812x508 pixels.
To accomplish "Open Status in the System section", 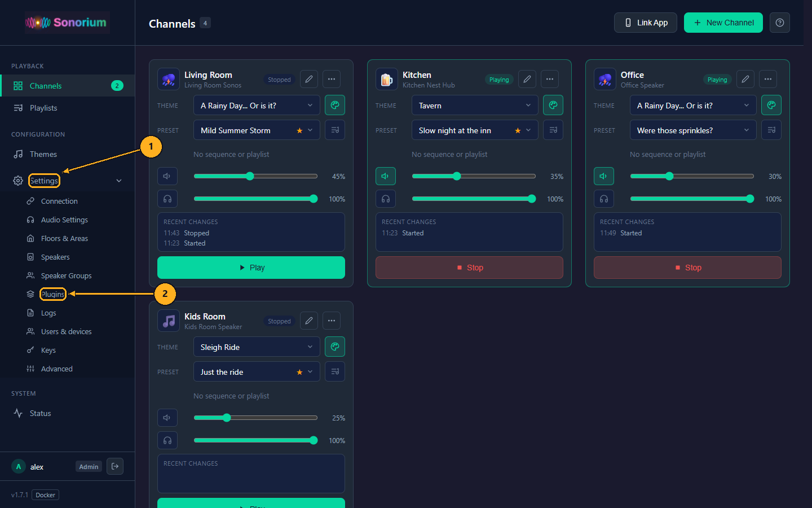I will tap(68, 413).
